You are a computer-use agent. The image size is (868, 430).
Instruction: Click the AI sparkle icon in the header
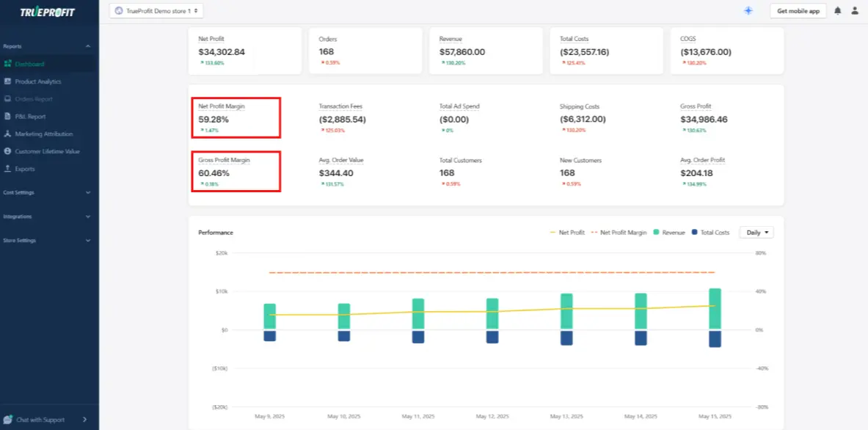click(x=748, y=10)
